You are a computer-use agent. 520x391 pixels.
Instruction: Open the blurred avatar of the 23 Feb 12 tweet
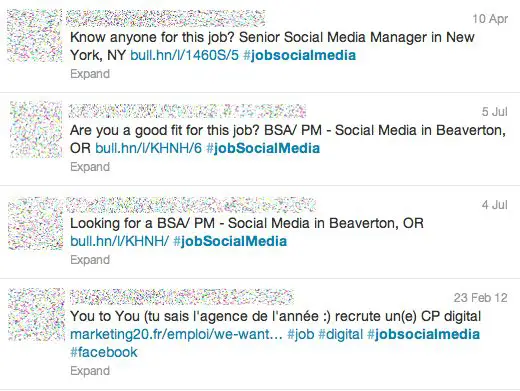pyautogui.click(x=36, y=315)
